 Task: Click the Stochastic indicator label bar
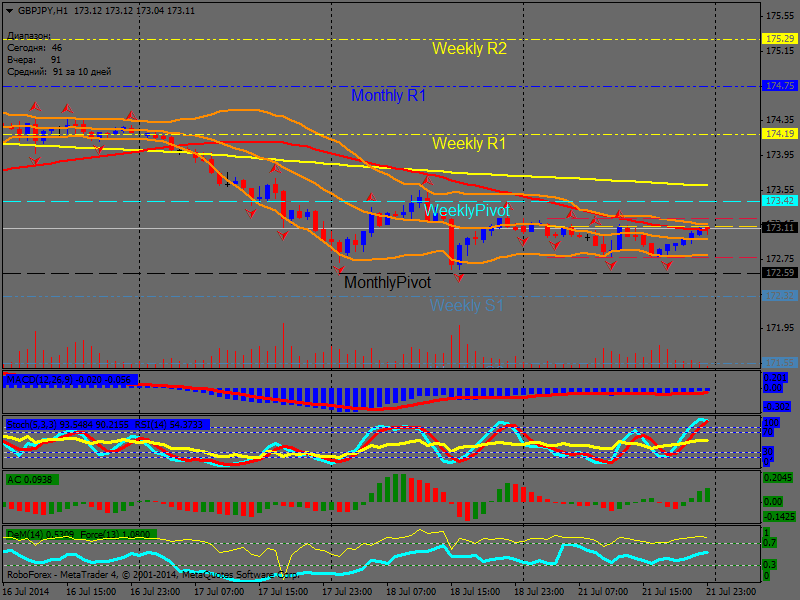pos(106,425)
